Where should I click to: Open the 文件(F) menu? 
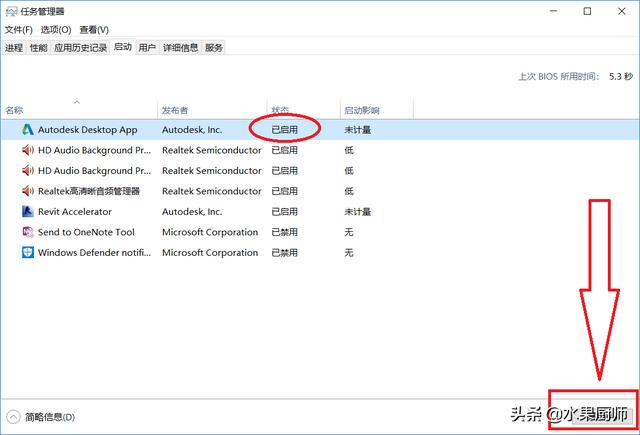coord(18,30)
